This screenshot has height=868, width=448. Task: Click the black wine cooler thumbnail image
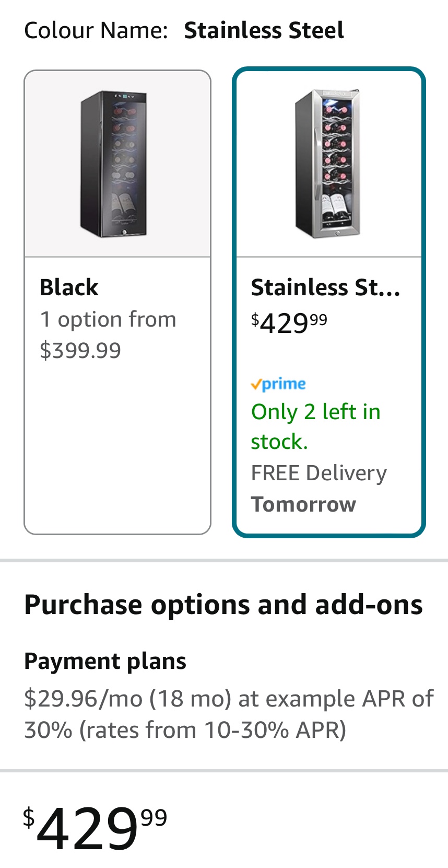point(113,164)
